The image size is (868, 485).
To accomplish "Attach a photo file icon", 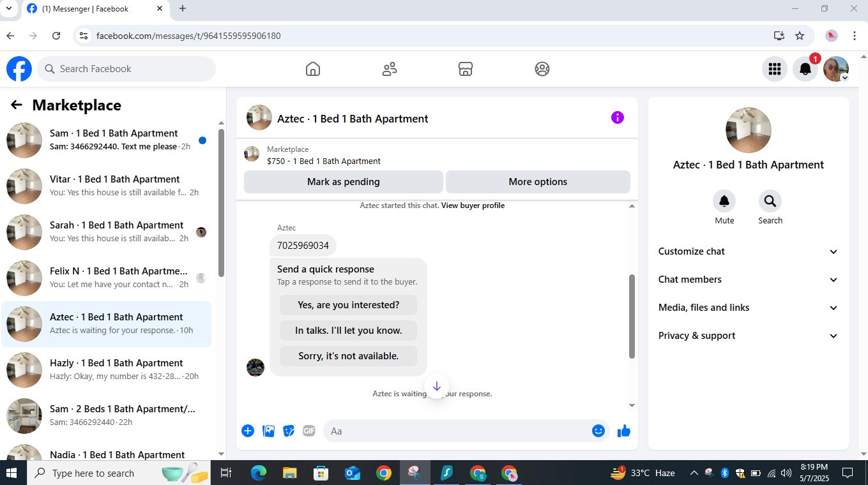I will click(269, 431).
